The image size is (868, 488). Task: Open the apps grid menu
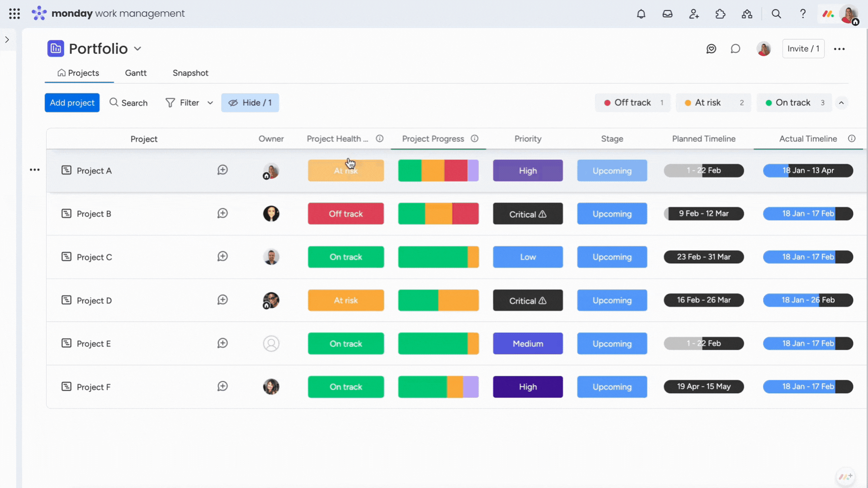pyautogui.click(x=14, y=14)
